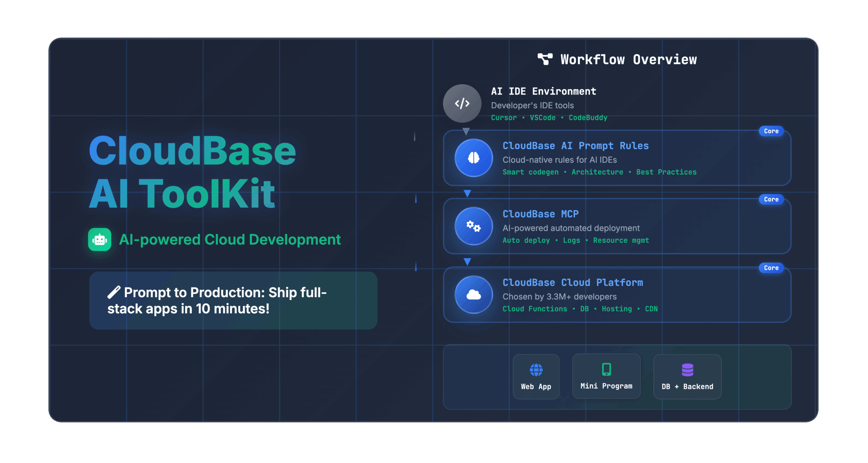
Task: Click the brain icon for AI Prompt Rules
Action: (473, 158)
